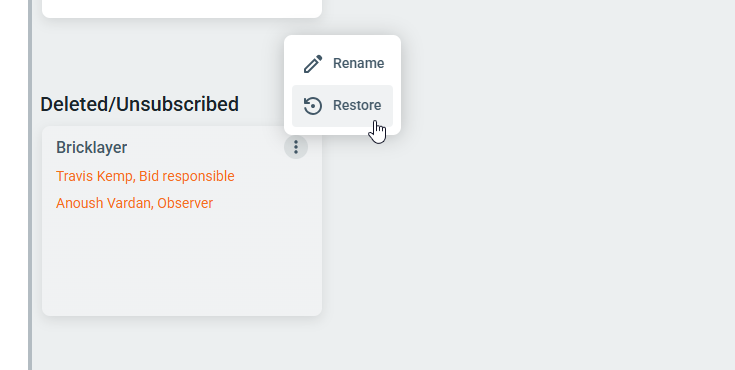The width and height of the screenshot is (735, 370).
Task: Open Travis Kemp, Bid responsible entry
Action: [x=145, y=176]
